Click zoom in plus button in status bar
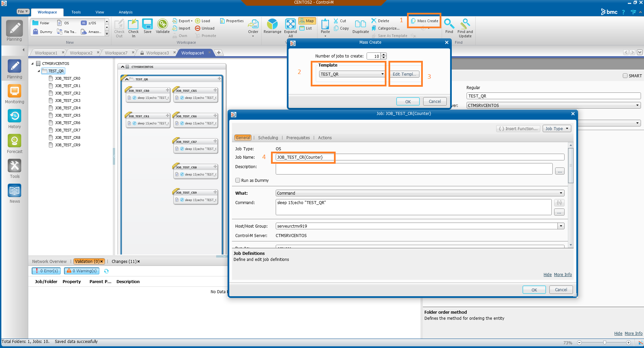This screenshot has width=644, height=348. [x=629, y=343]
